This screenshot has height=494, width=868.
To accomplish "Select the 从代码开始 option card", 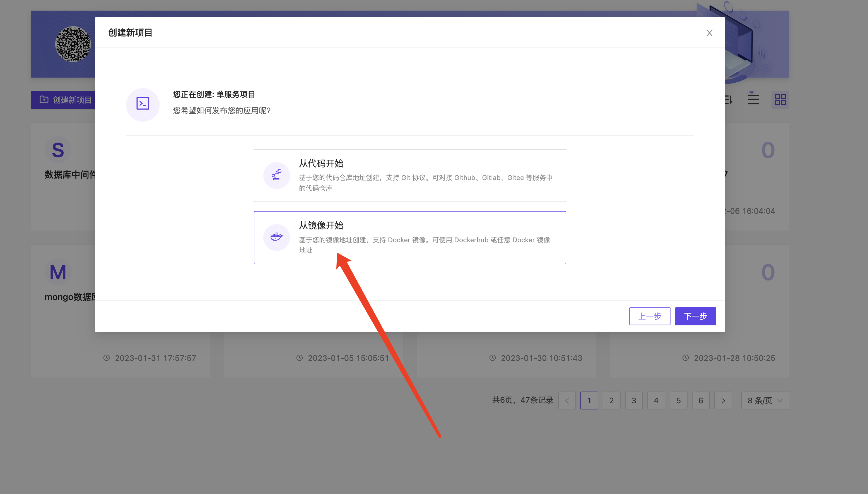I will pyautogui.click(x=409, y=175).
